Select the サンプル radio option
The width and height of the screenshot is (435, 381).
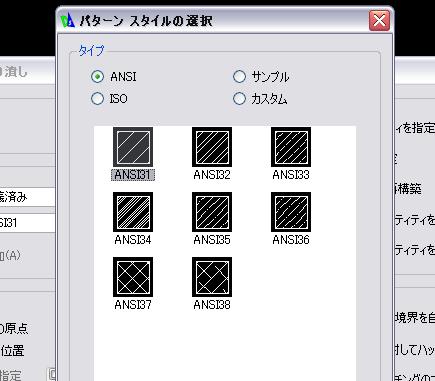239,77
